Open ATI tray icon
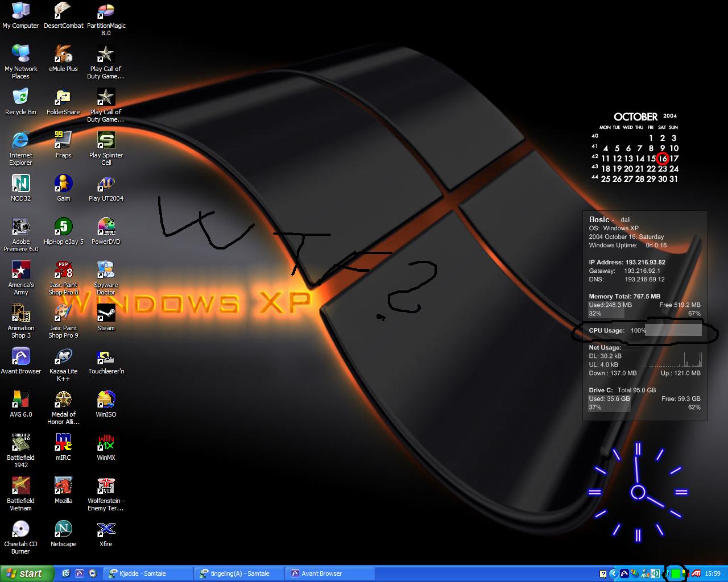The image size is (728, 582). click(x=696, y=573)
